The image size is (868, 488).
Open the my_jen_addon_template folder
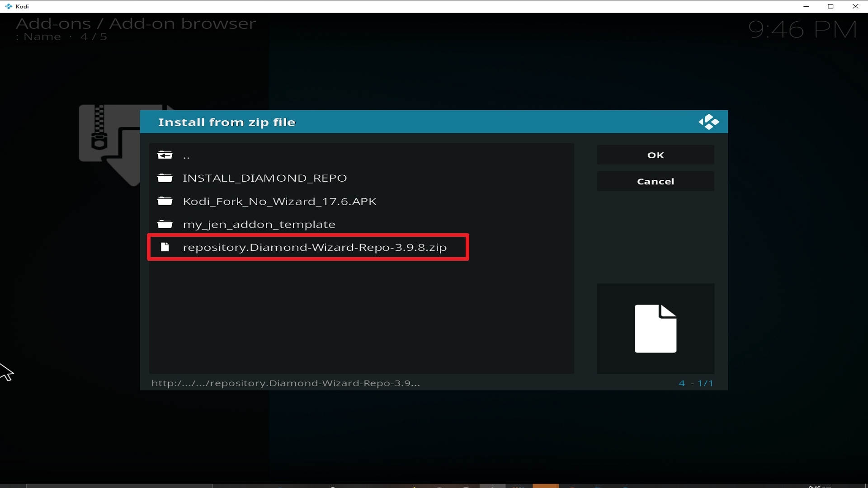362,224
